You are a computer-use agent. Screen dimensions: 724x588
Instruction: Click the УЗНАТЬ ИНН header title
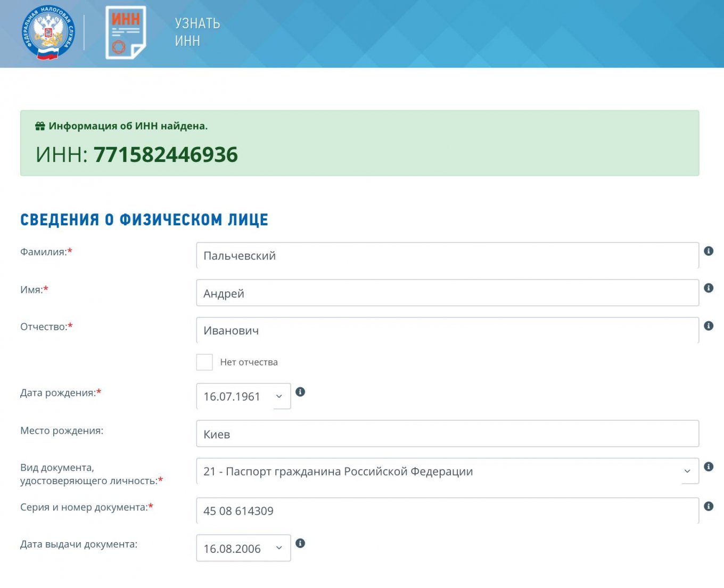197,32
